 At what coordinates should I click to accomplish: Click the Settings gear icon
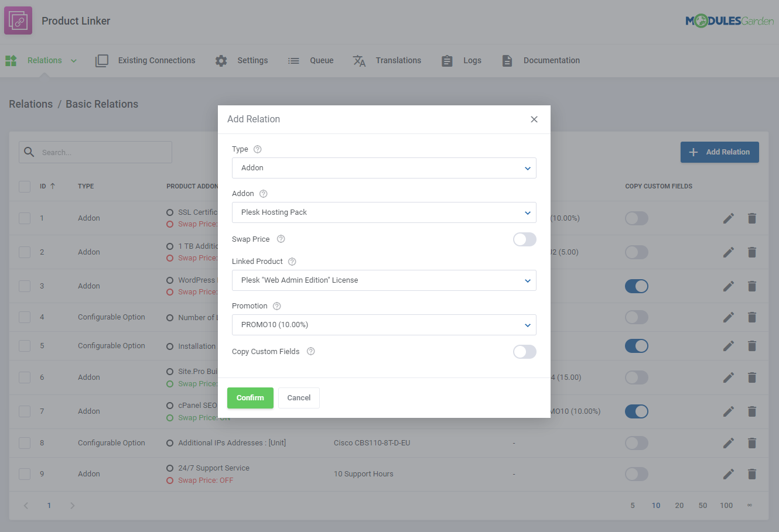(x=221, y=60)
